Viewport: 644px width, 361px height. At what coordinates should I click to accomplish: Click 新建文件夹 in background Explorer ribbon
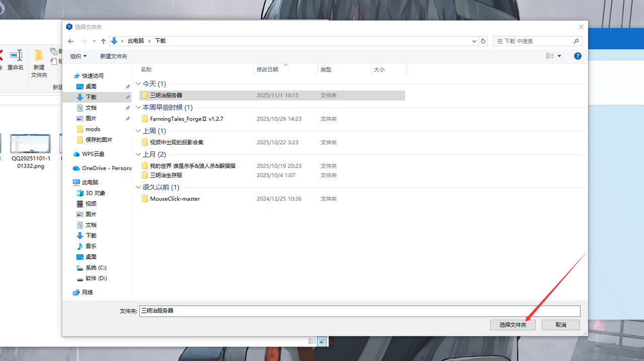[x=39, y=63]
